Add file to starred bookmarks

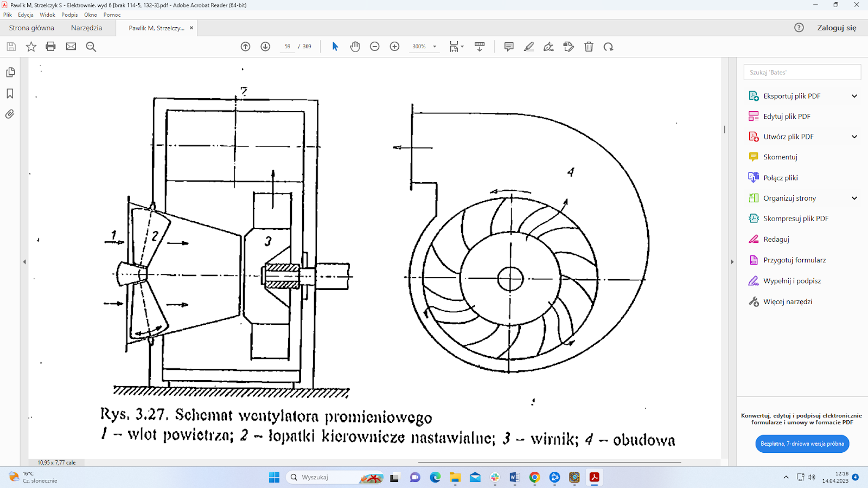tap(31, 47)
